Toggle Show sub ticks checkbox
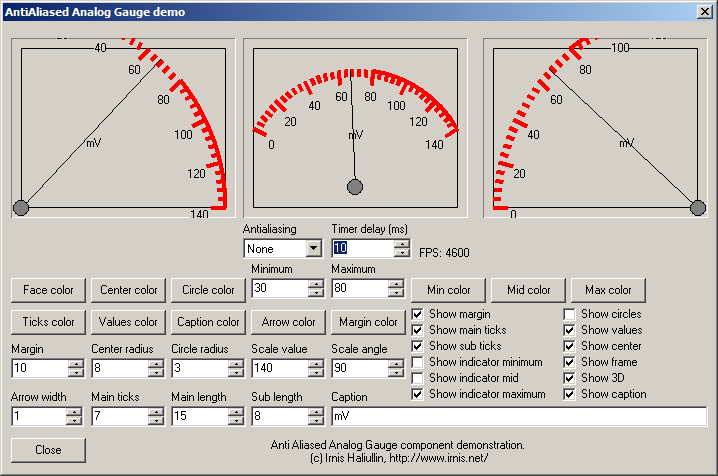 coord(418,346)
